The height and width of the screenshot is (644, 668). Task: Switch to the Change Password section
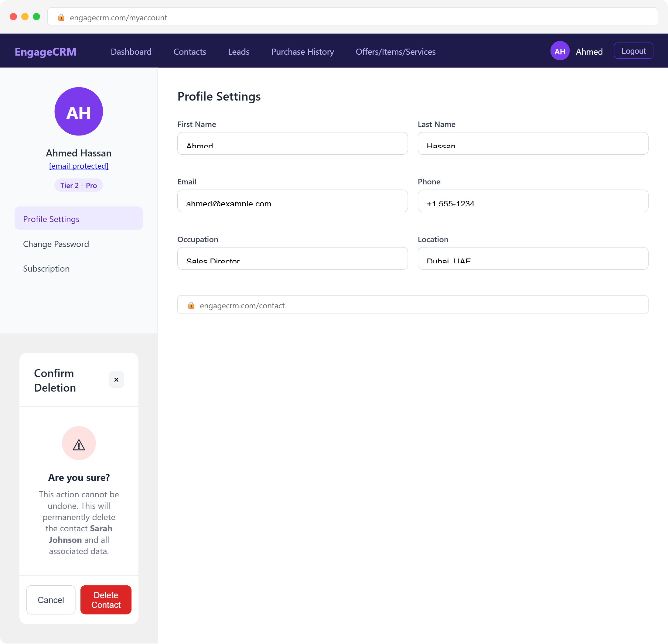[56, 244]
